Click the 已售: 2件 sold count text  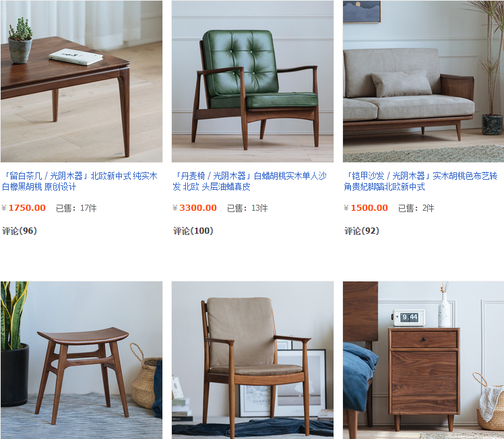pos(416,208)
